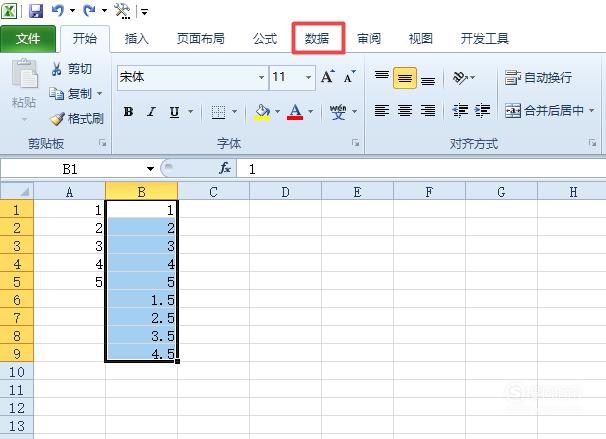Expand underline style dropdown arrow
Image resolution: width=606 pixels, height=439 pixels.
pyautogui.click(x=191, y=112)
